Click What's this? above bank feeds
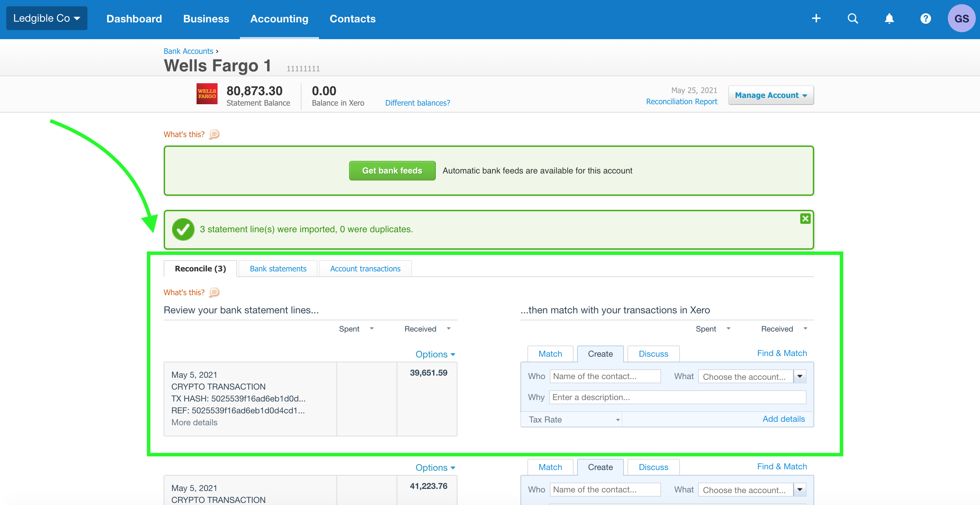980x505 pixels. point(184,134)
